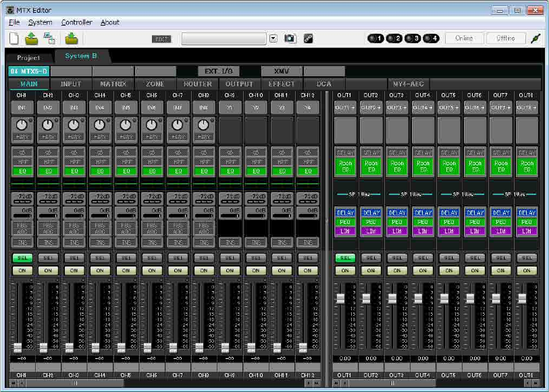
Task: Open the Controller menu
Action: click(x=77, y=22)
